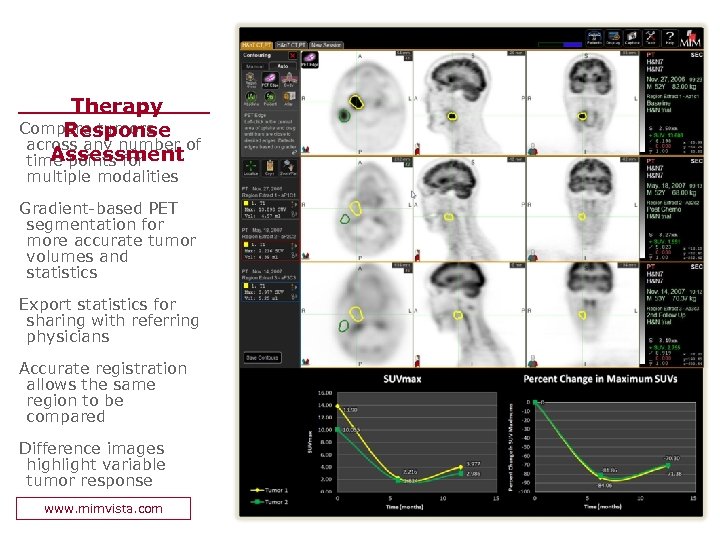Viewport: 720px width, 540px height.
Task: Click orientation figure icon in bottom coronal view
Action: (532, 361)
